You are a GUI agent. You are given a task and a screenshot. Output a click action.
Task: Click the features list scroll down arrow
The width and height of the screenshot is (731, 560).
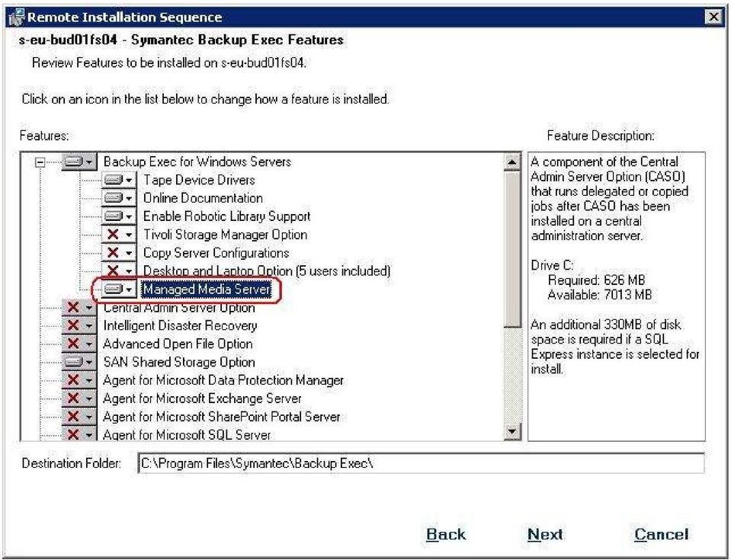(x=512, y=431)
